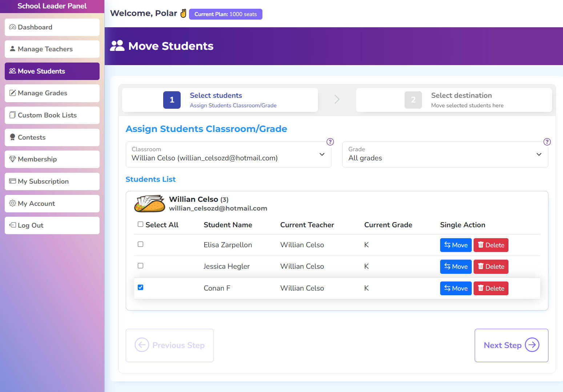
Task: Log out from the sidebar
Action: coord(52,225)
